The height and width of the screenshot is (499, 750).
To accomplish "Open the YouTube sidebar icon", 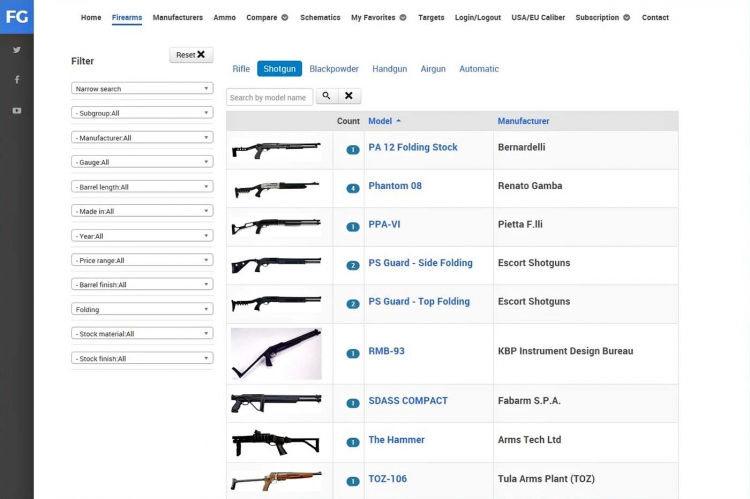I will coord(17,111).
